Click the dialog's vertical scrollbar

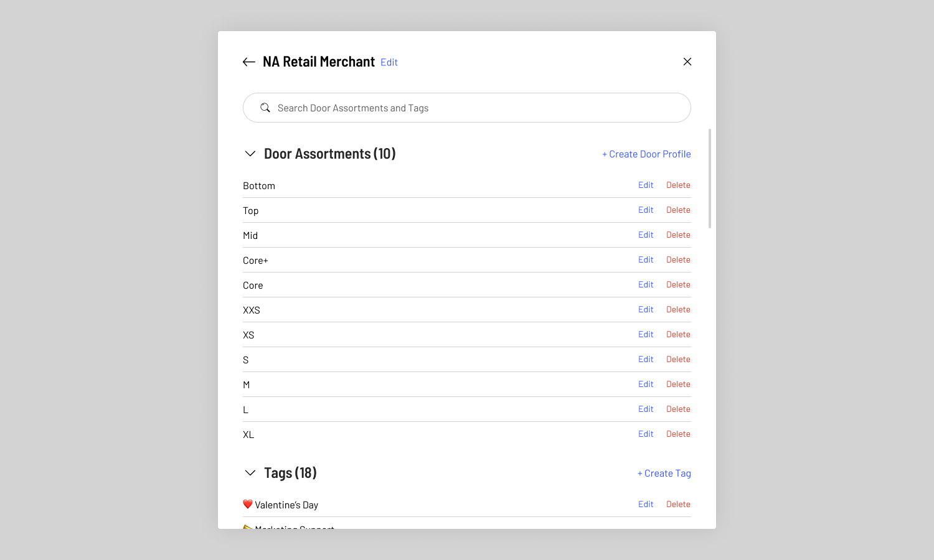coord(710,179)
